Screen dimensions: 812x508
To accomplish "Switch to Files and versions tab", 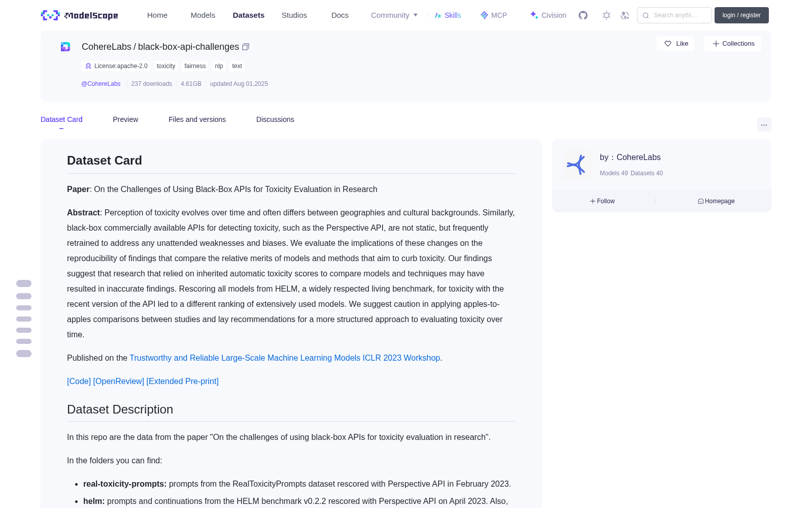I will (197, 119).
